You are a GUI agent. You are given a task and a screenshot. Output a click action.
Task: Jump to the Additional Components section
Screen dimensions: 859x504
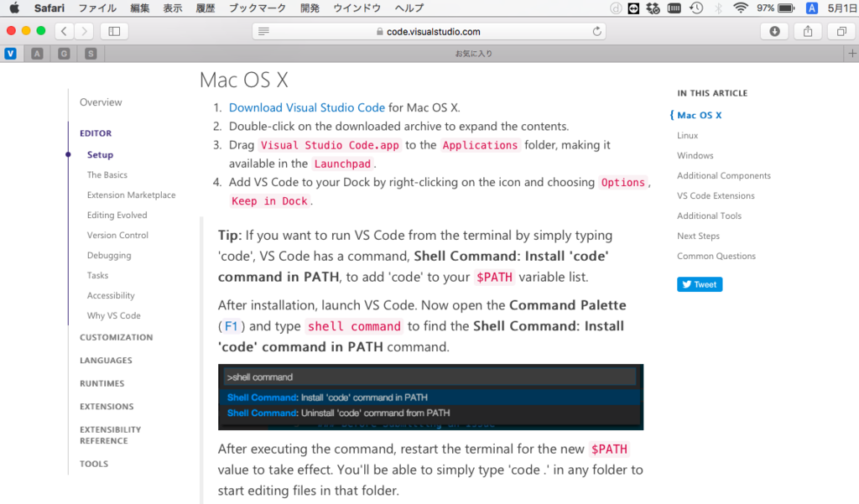tap(723, 176)
